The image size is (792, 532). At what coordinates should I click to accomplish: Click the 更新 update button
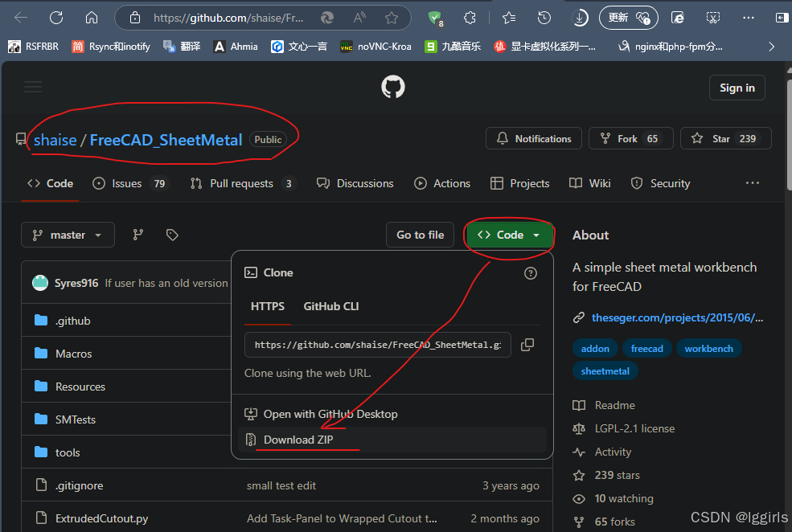point(628,18)
